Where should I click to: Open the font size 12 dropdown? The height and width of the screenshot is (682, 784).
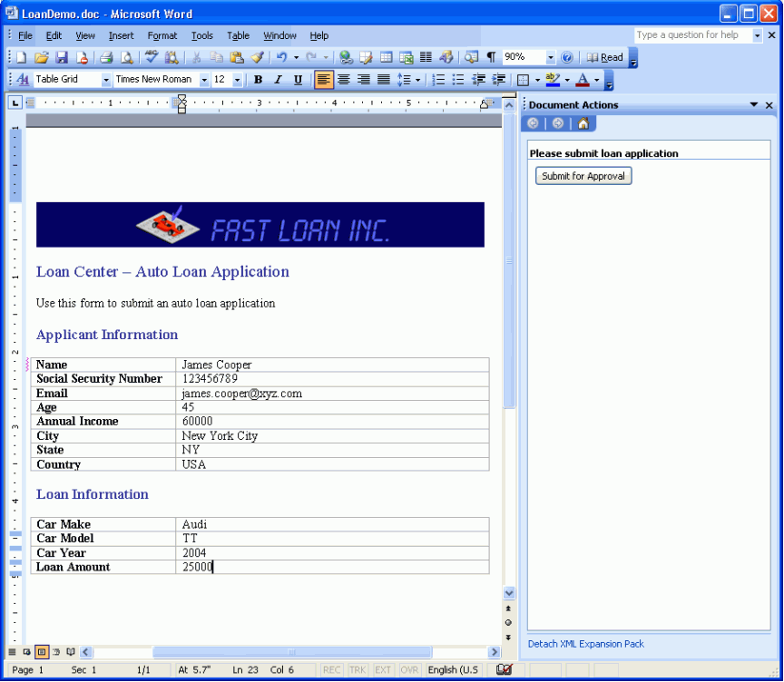point(238,80)
